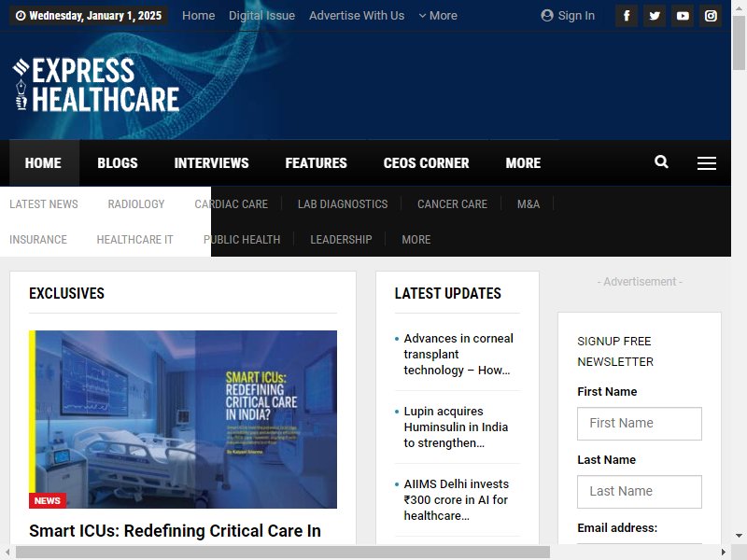Go to the HOME tab
Screen dimensions: 747x560
point(43,162)
